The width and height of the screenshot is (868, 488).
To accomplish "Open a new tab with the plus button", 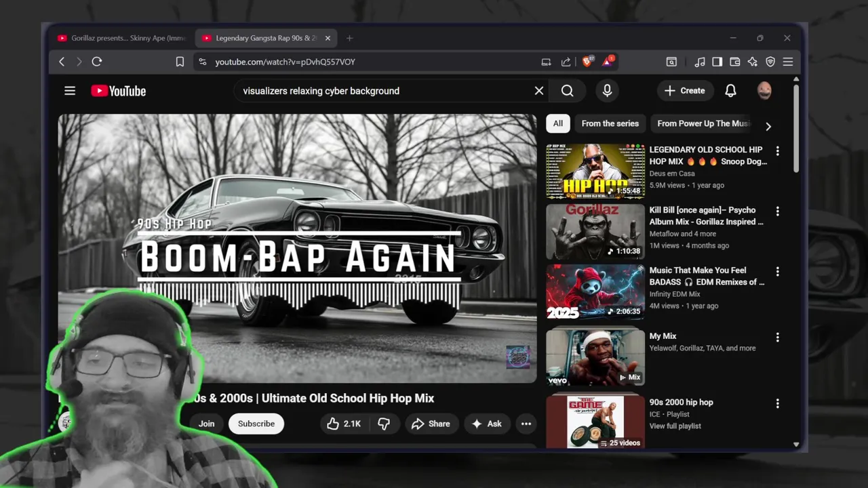I will (349, 39).
